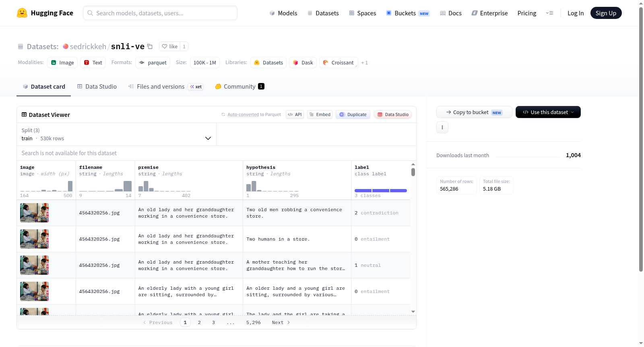Open Data Studio from viewer header
Viewport: 644px width, 347px height.
tap(393, 114)
